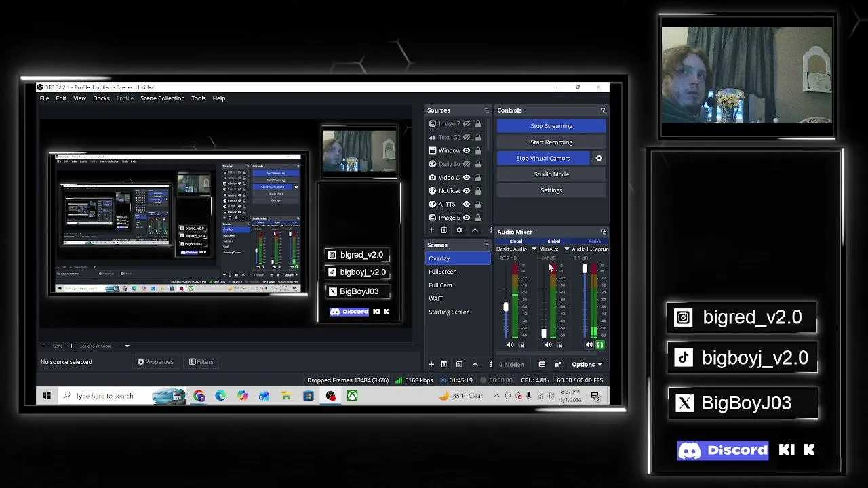Open Desktop Audio options dropdown arrow

pos(534,249)
